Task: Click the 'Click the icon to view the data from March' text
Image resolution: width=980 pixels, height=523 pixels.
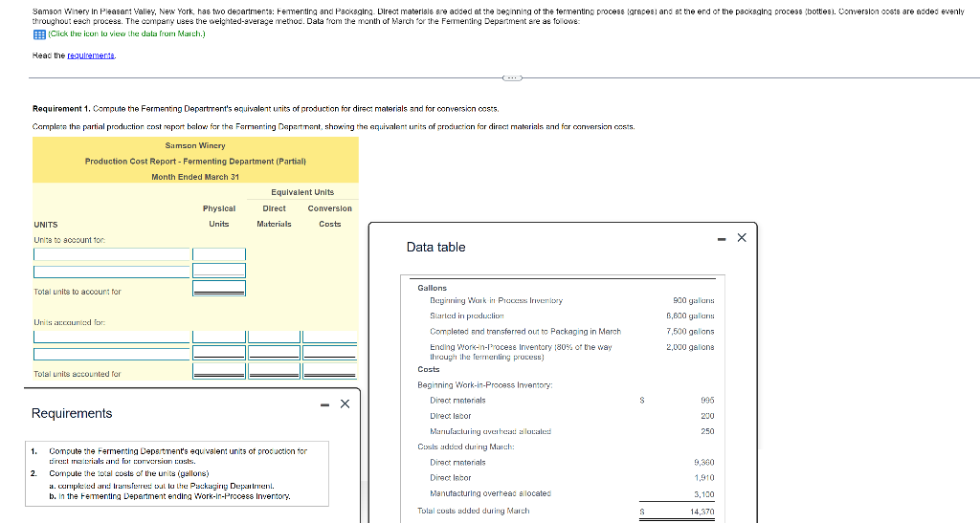Action: (x=126, y=33)
